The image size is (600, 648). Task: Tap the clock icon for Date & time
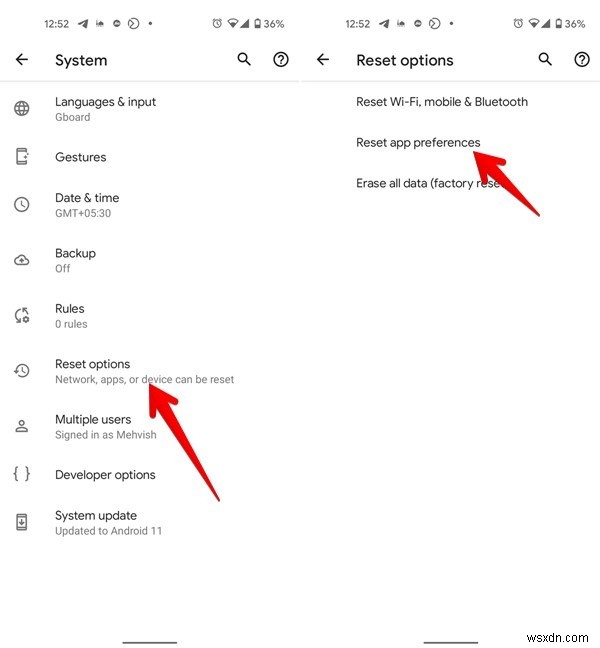(x=22, y=205)
